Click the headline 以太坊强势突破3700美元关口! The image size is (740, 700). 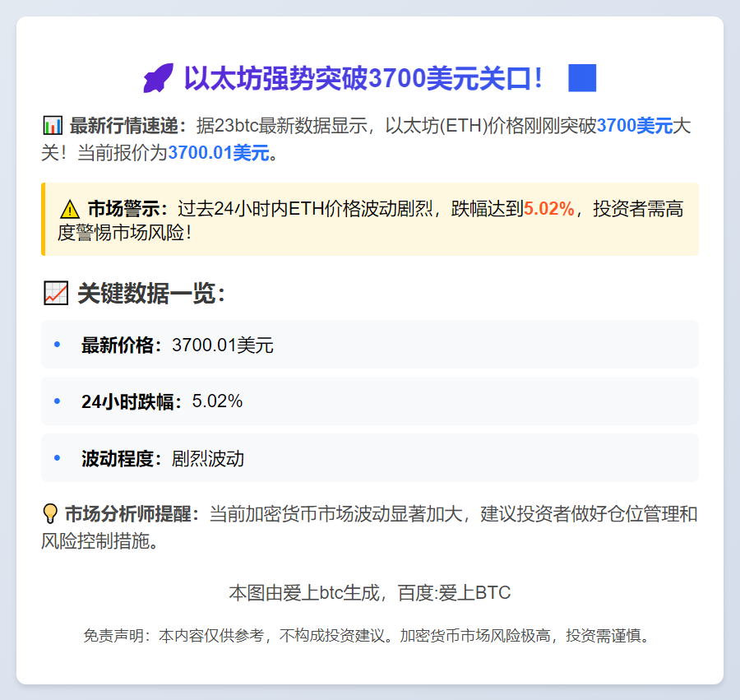coord(363,78)
